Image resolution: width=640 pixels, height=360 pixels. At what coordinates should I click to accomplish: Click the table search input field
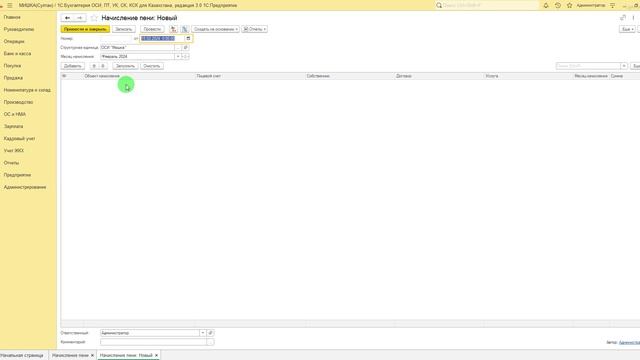[588, 66]
